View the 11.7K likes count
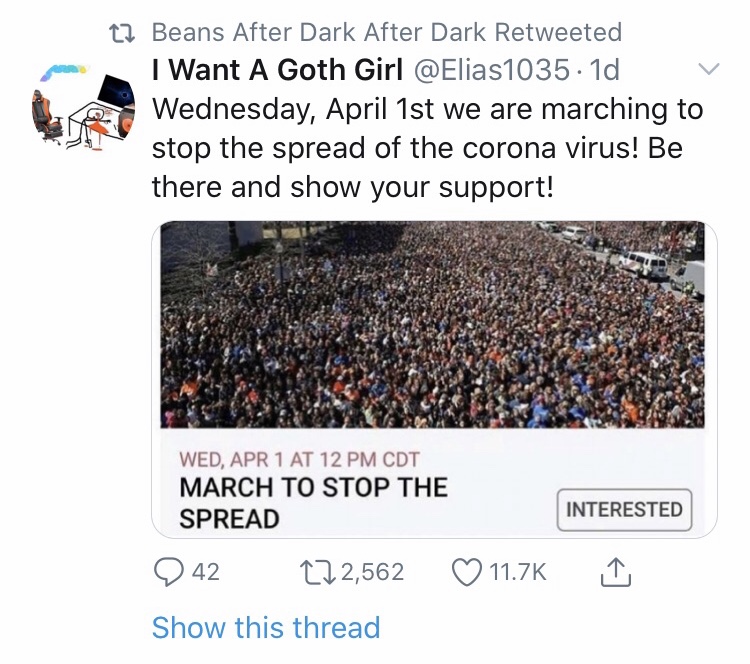The height and width of the screenshot is (664, 750). (520, 572)
